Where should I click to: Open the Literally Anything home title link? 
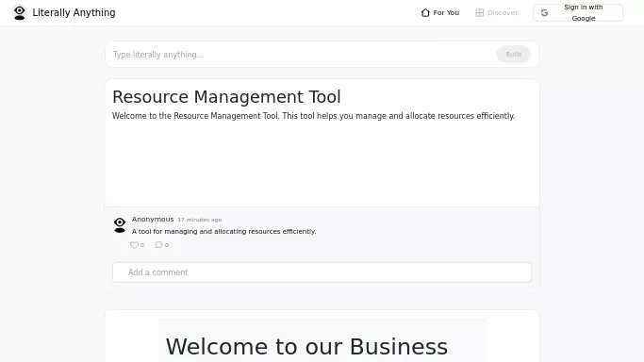74,12
